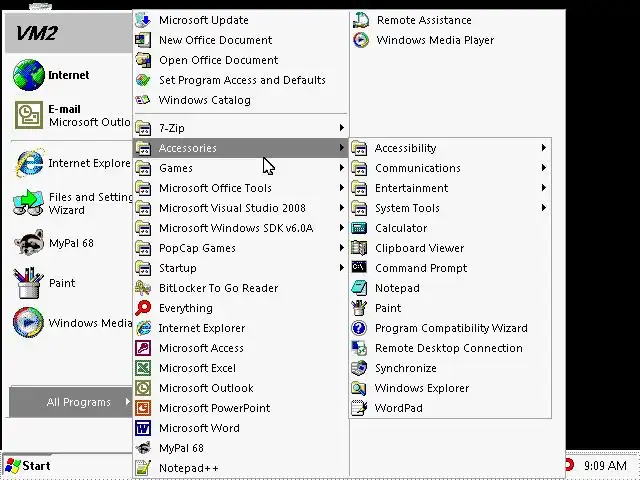Click the Microsoft Word icon
Screen dimensions: 640x480
click(143, 428)
